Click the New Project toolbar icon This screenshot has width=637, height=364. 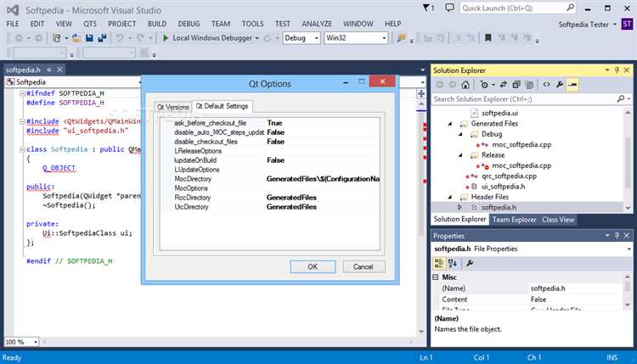coord(56,37)
